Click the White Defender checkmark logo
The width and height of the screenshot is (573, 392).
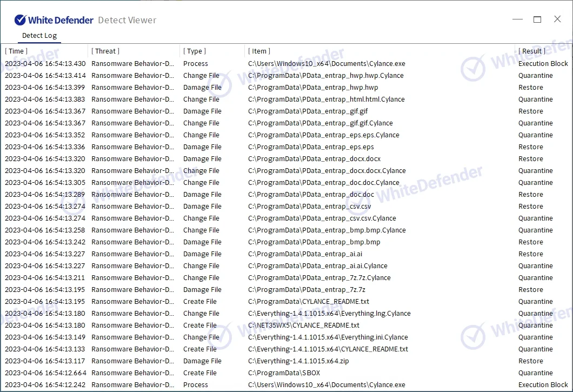pyautogui.click(x=21, y=20)
